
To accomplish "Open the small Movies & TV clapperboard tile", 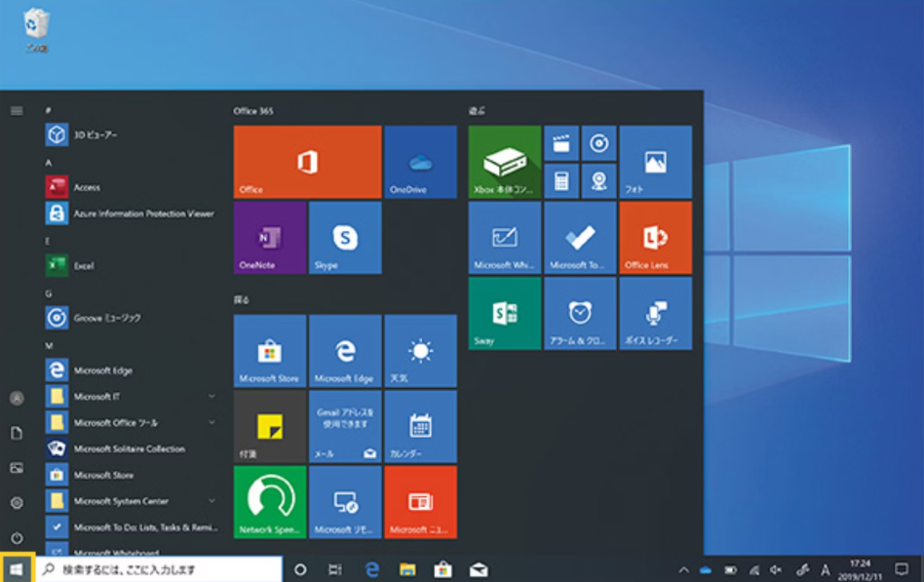I will (x=561, y=143).
